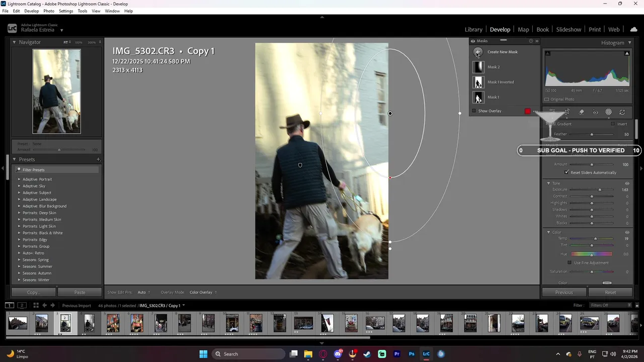Image resolution: width=644 pixels, height=362 pixels.
Task: Enable the Invert checkbox for Radial Gradient
Action: (x=613, y=124)
